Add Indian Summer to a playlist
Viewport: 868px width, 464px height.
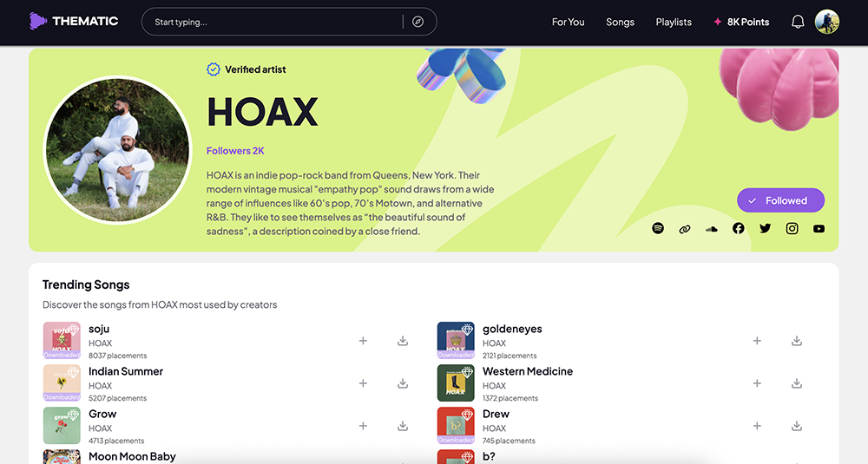point(363,383)
